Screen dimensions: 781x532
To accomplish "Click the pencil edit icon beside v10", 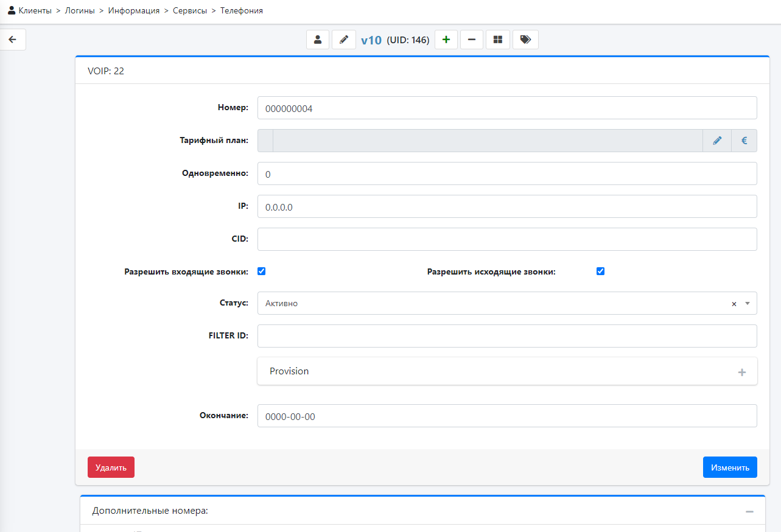I will click(x=344, y=40).
